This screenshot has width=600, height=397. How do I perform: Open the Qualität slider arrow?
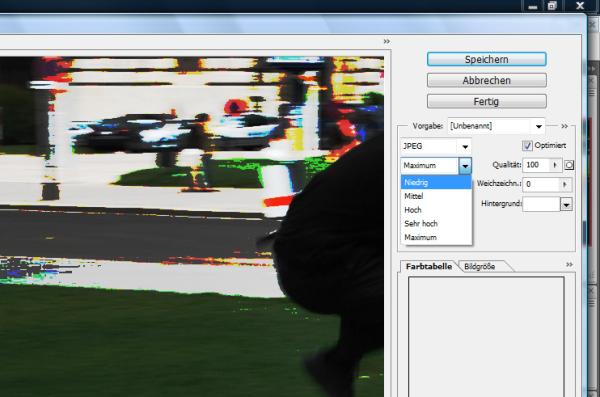click(555, 165)
